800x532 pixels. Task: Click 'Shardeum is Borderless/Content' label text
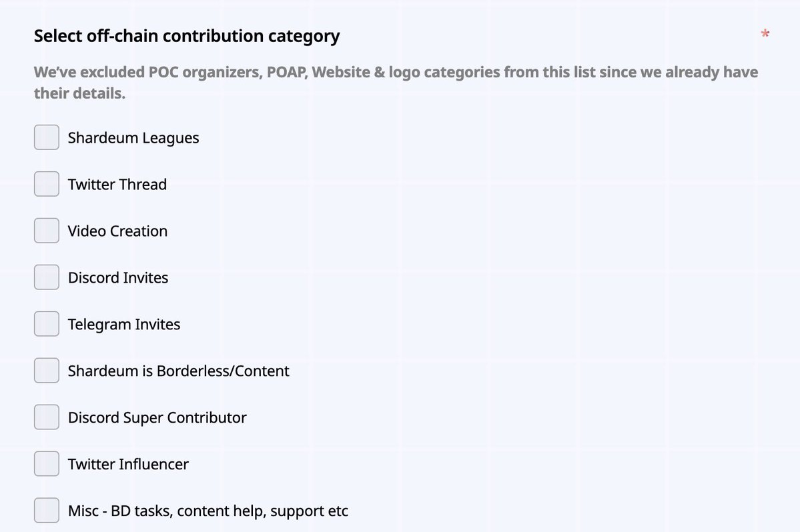click(x=179, y=371)
